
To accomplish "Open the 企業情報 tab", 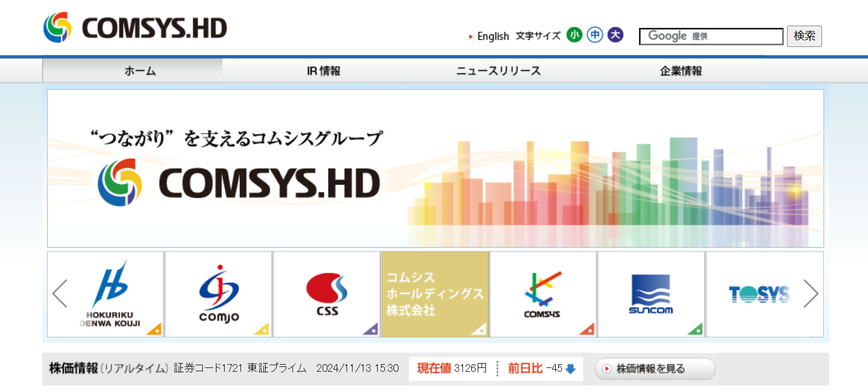I will (x=681, y=70).
